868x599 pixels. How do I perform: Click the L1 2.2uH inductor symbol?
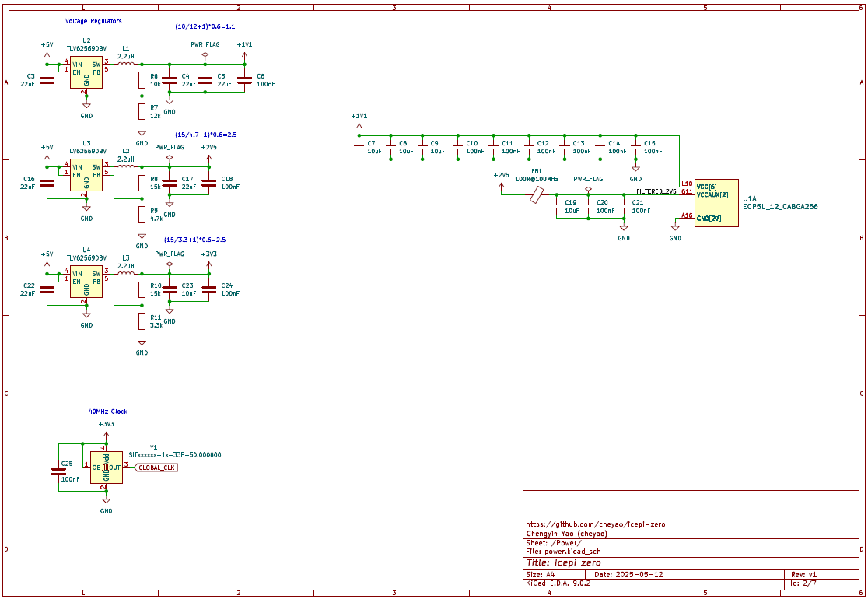click(126, 65)
